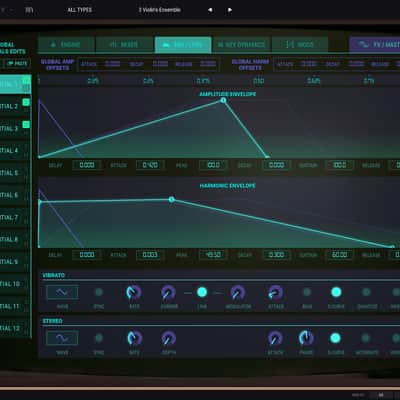Click Global Amp Offsets release value
Screen dimensions: 400x400
coord(208,64)
